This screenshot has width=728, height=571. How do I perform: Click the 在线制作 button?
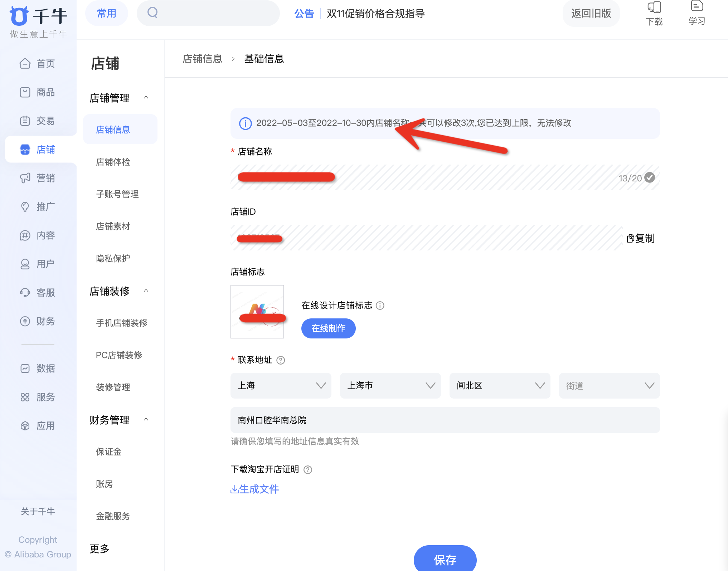click(329, 328)
